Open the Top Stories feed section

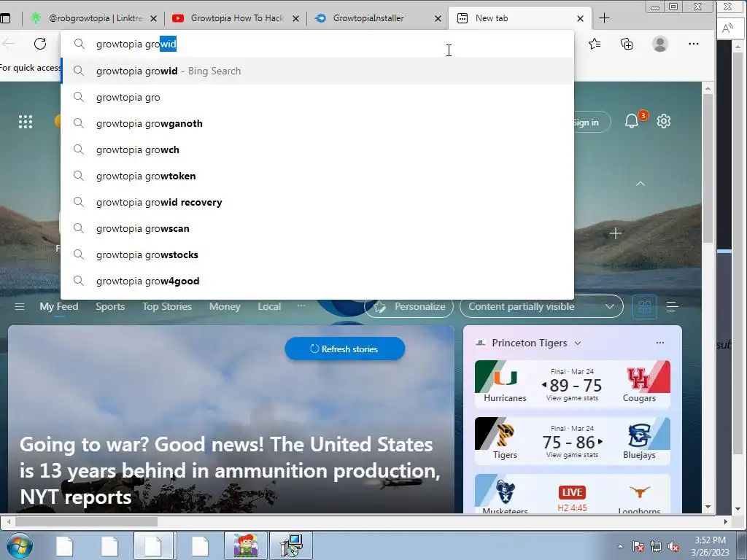[167, 307]
